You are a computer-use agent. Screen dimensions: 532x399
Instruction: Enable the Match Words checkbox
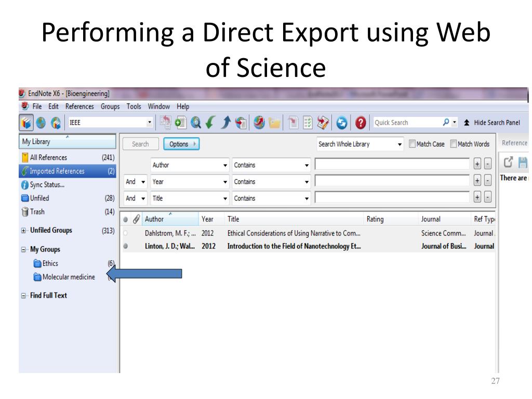point(453,144)
